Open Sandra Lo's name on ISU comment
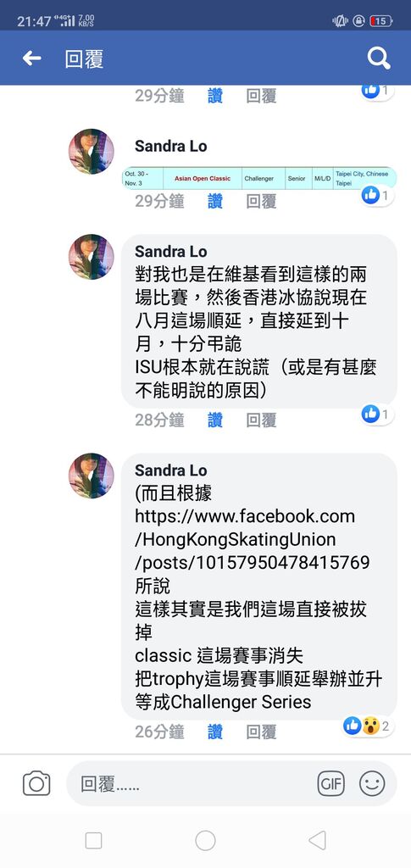This screenshot has width=411, height=868. (171, 251)
